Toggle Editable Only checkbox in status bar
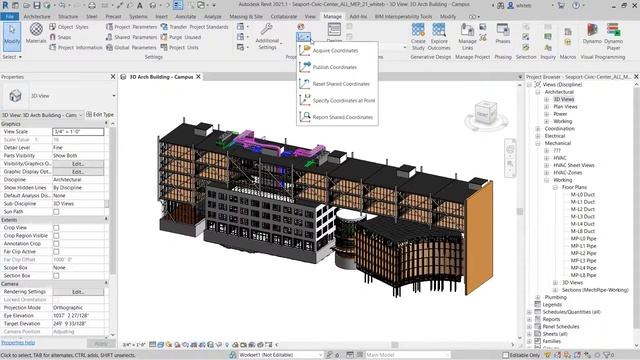 pos(505,355)
